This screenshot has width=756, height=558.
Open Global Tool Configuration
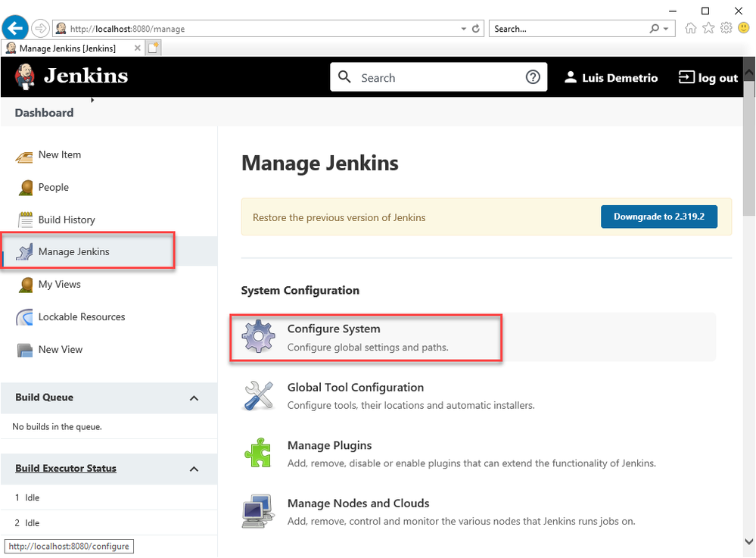[x=356, y=388]
